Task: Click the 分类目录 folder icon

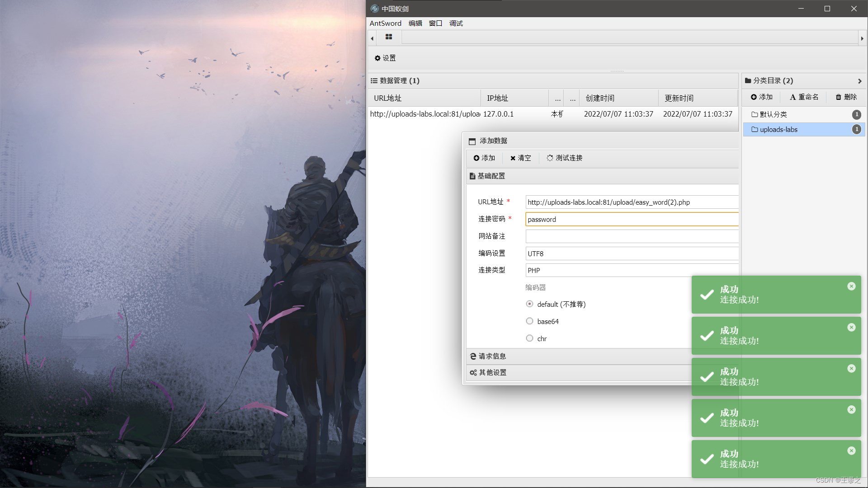Action: click(x=748, y=80)
